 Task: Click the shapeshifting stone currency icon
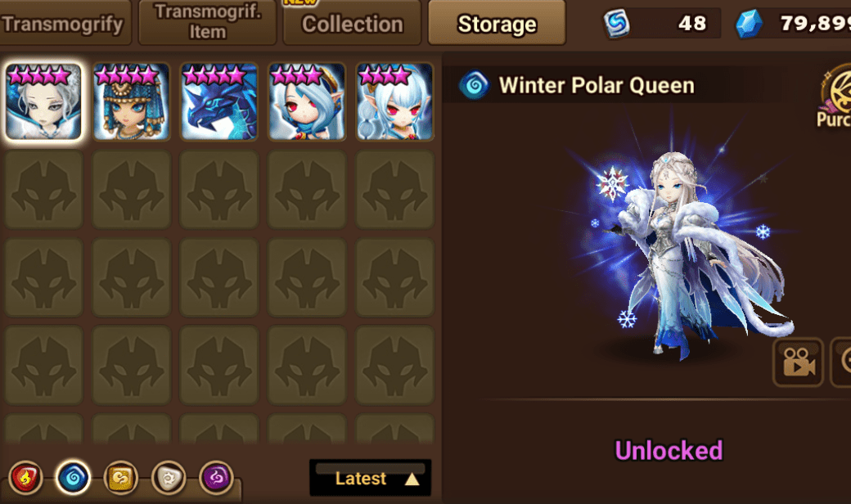point(616,24)
